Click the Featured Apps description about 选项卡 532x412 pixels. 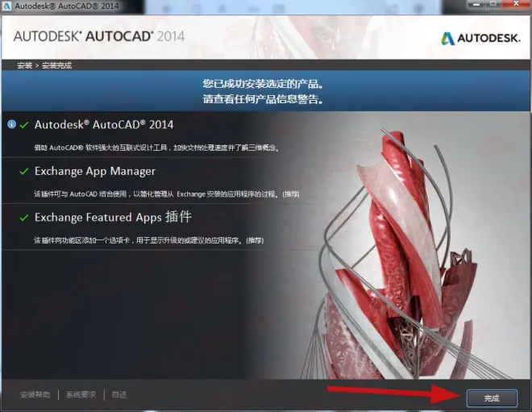click(148, 240)
